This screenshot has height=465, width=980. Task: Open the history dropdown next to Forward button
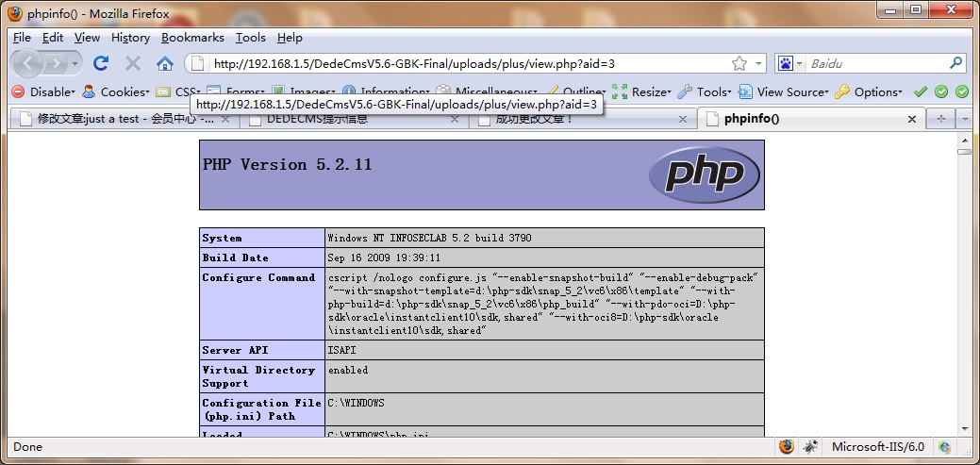75,63
